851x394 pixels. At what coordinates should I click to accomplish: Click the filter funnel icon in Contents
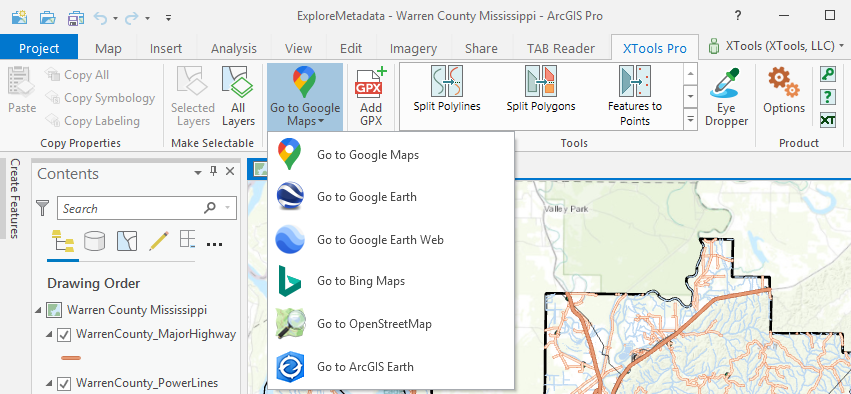pyautogui.click(x=43, y=208)
